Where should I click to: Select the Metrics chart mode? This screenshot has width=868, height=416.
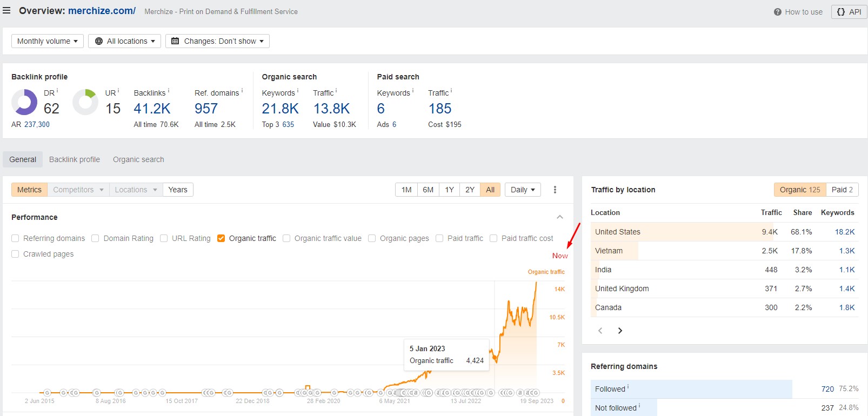pyautogui.click(x=29, y=190)
